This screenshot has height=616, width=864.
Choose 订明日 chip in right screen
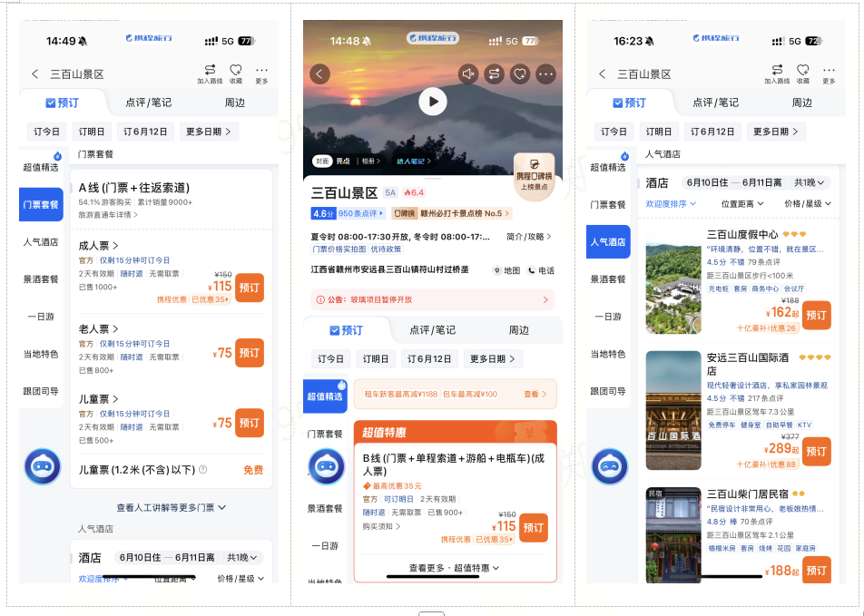tap(659, 132)
